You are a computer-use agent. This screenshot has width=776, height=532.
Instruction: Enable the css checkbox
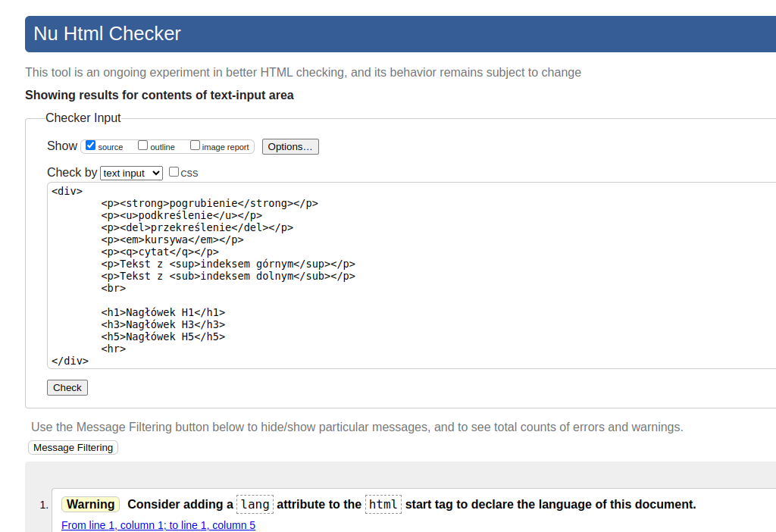click(174, 172)
